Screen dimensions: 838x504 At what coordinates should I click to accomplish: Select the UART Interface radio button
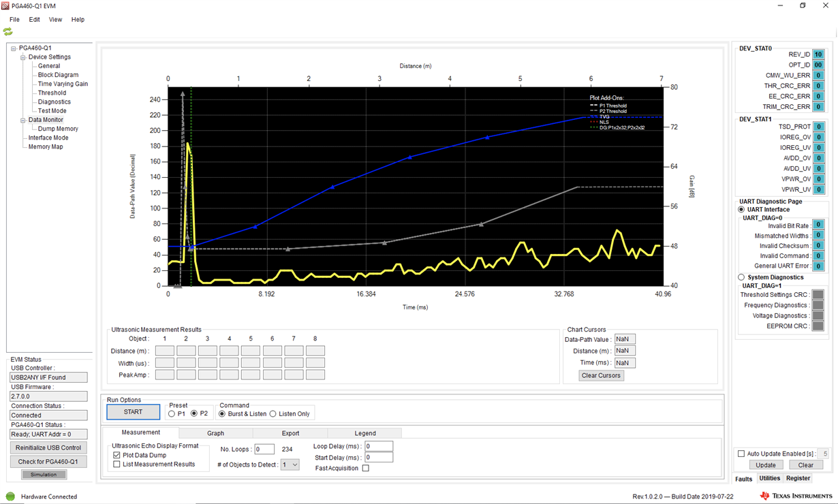tap(741, 210)
